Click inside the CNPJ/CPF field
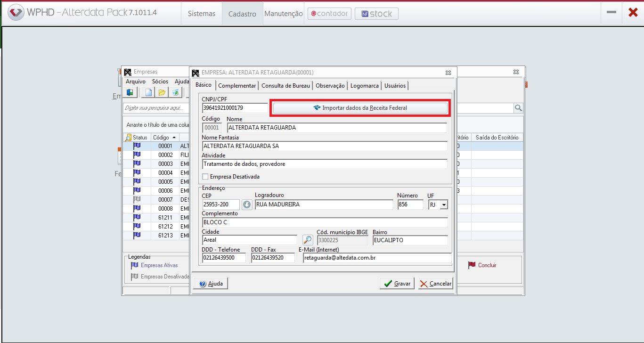 coord(235,108)
